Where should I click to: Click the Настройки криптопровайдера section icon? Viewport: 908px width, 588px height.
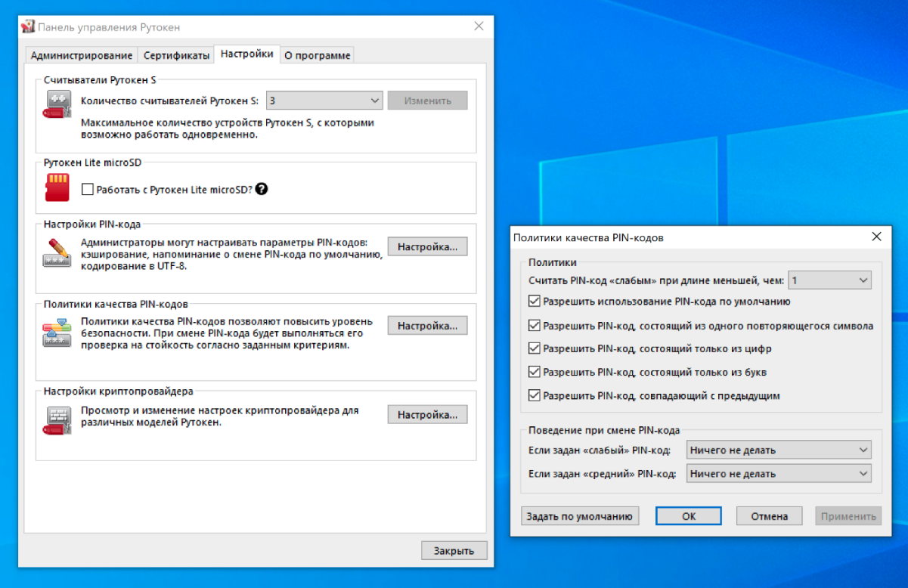(x=57, y=419)
